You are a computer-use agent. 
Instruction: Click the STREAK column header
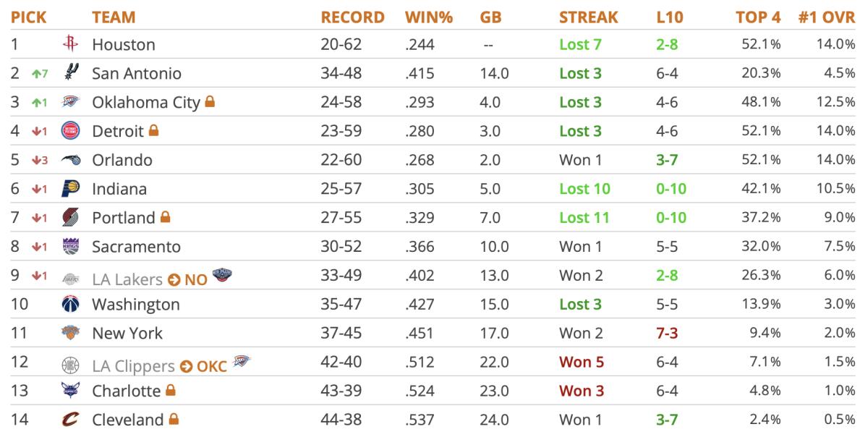588,17
